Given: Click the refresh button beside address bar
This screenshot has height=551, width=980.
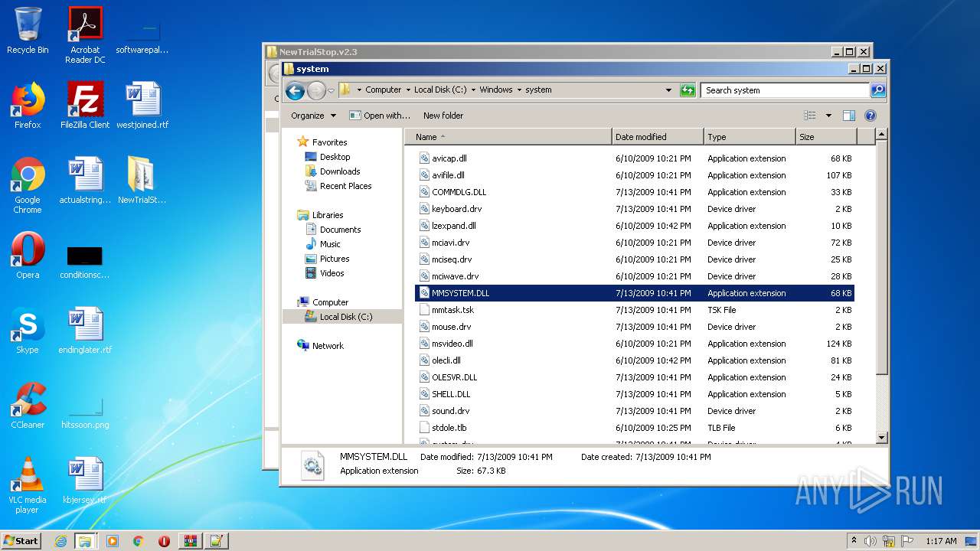Looking at the screenshot, I should click(x=688, y=90).
